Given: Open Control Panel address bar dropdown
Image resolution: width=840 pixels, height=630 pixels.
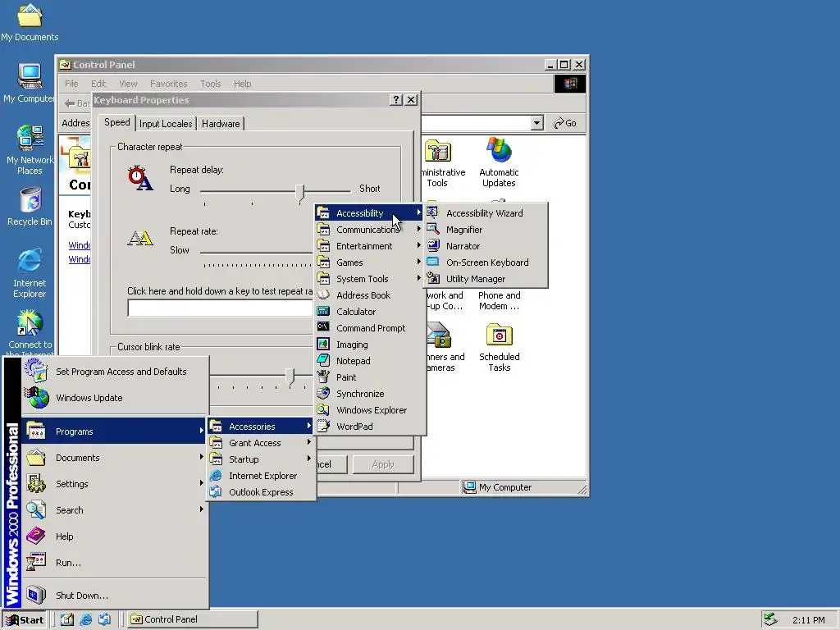Looking at the screenshot, I should point(537,123).
